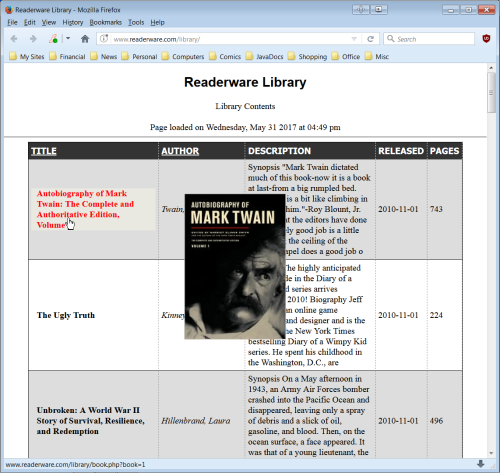Open the Misc bookmark folder

[x=377, y=56]
